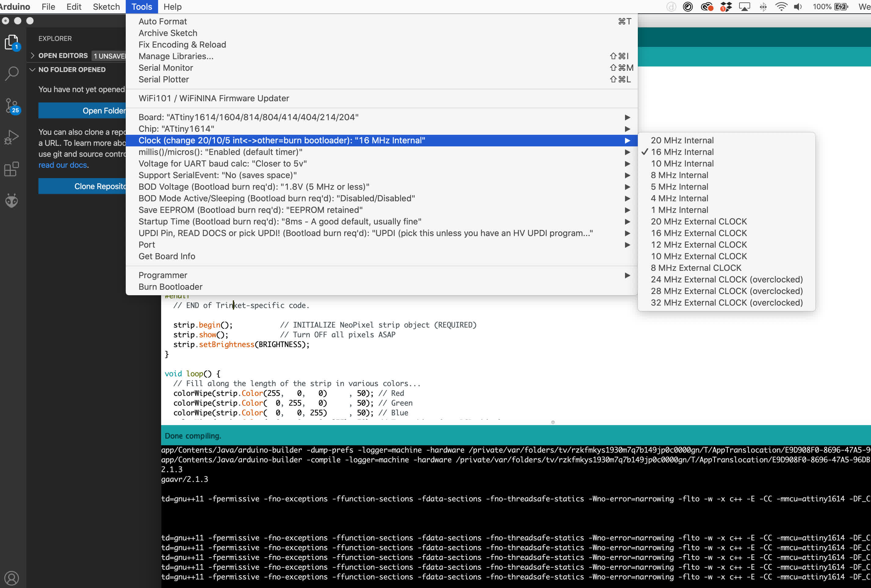Viewport: 871px width, 588px height.
Task: Expand the Programmer submenu
Action: coord(381,275)
